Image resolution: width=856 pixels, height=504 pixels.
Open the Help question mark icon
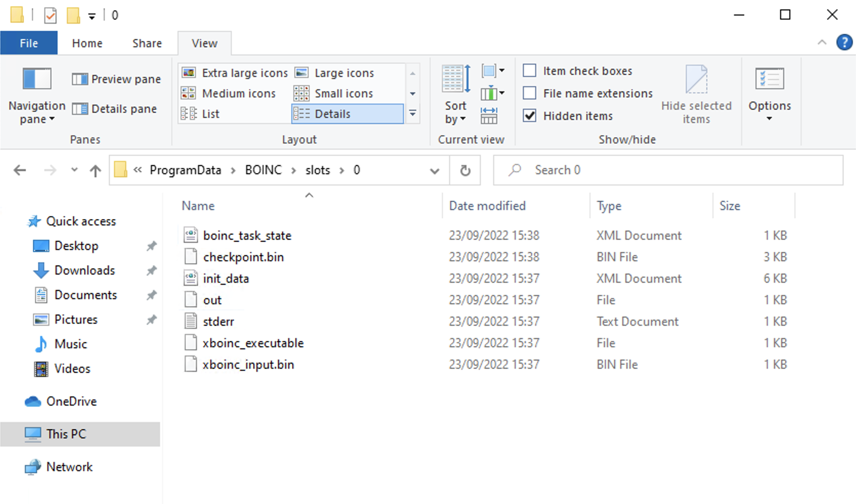click(x=844, y=43)
